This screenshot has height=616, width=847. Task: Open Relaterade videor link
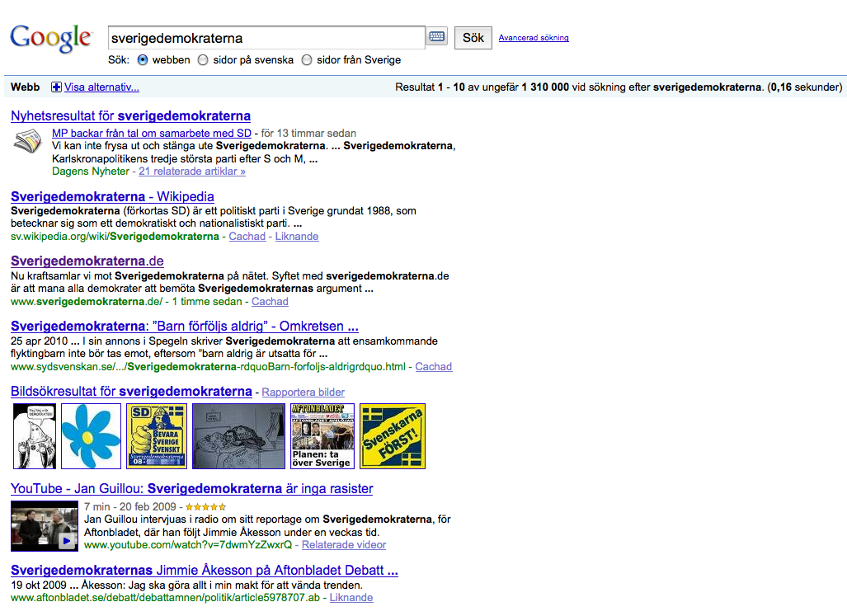coord(344,545)
